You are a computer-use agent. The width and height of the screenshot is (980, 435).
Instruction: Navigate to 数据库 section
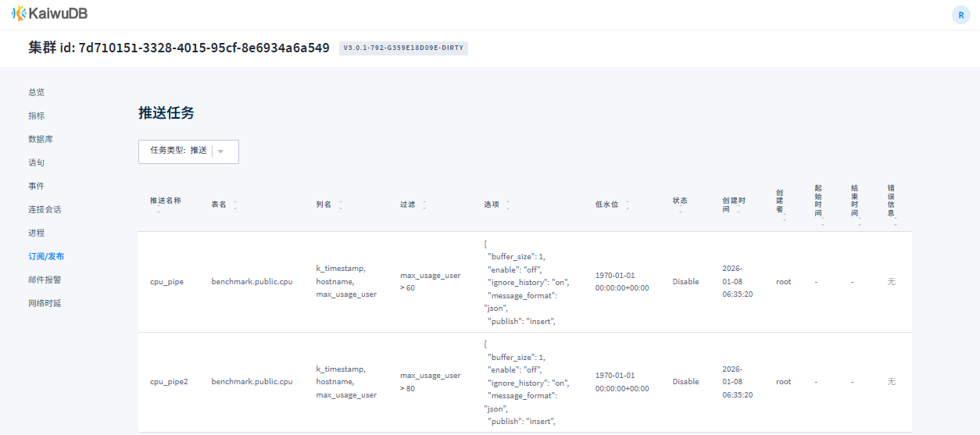coord(41,139)
